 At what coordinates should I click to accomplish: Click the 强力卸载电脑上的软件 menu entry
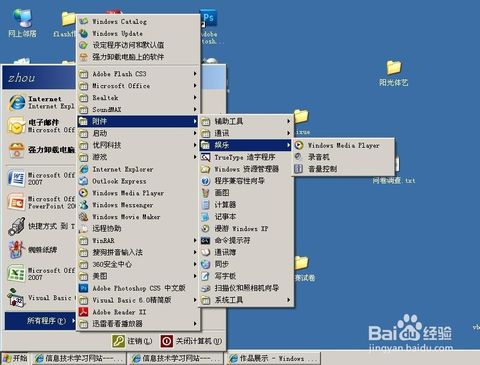coord(138,57)
